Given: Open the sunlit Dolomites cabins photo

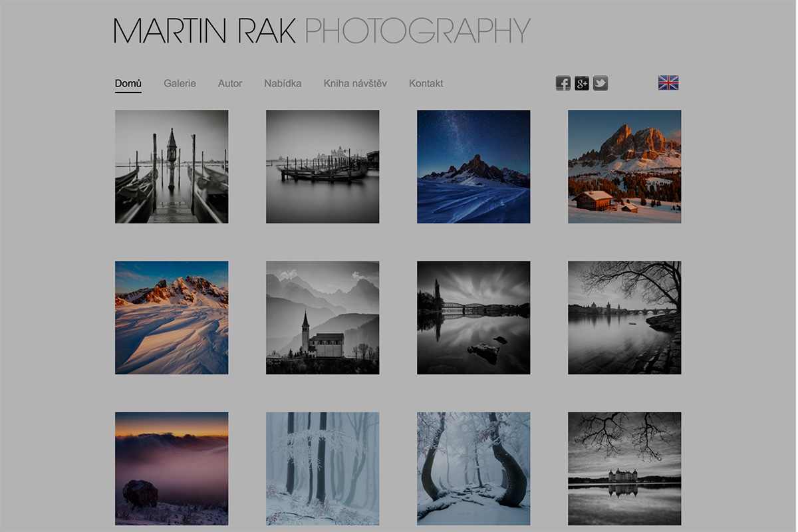Looking at the screenshot, I should 624,166.
